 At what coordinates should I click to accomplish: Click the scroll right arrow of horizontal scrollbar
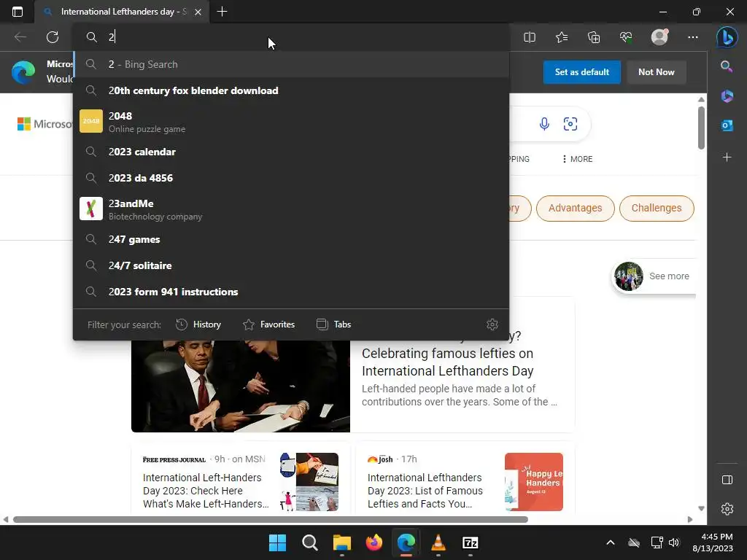pyautogui.click(x=690, y=519)
